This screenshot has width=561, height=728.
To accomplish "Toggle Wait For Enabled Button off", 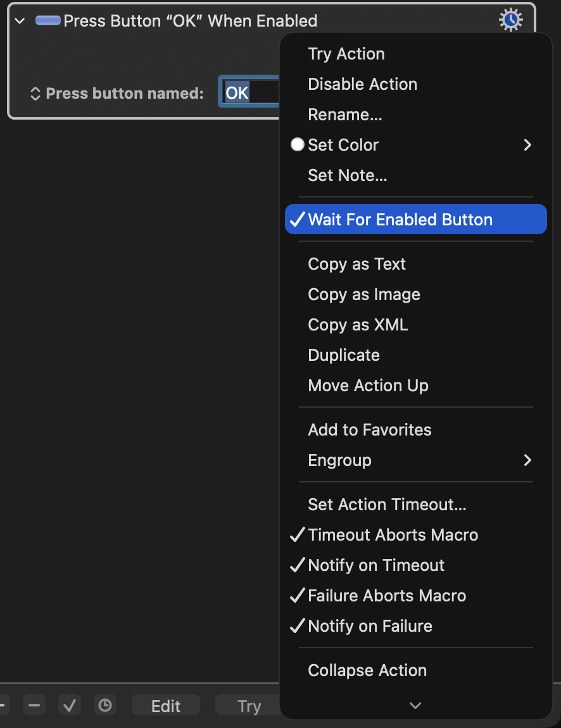I will pos(400,220).
